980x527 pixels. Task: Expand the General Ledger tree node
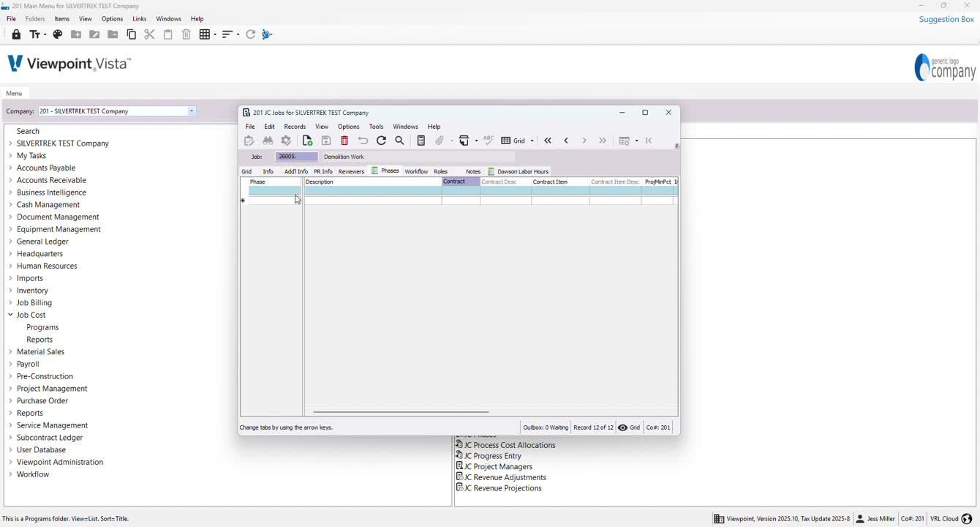click(10, 242)
